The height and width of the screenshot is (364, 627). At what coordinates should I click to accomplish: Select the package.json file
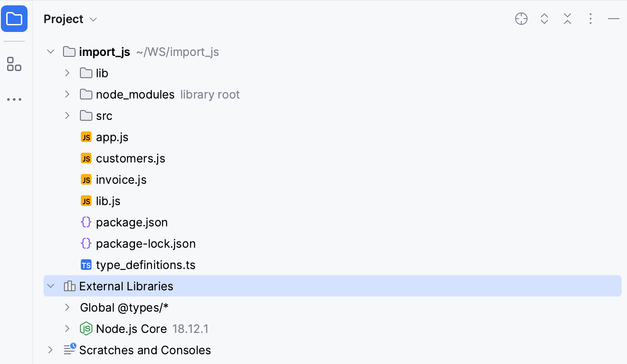(x=132, y=222)
